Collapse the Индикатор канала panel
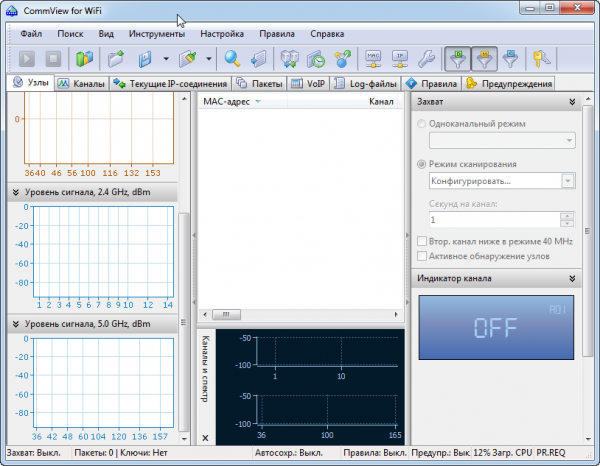The height and width of the screenshot is (466, 600). pyautogui.click(x=572, y=279)
